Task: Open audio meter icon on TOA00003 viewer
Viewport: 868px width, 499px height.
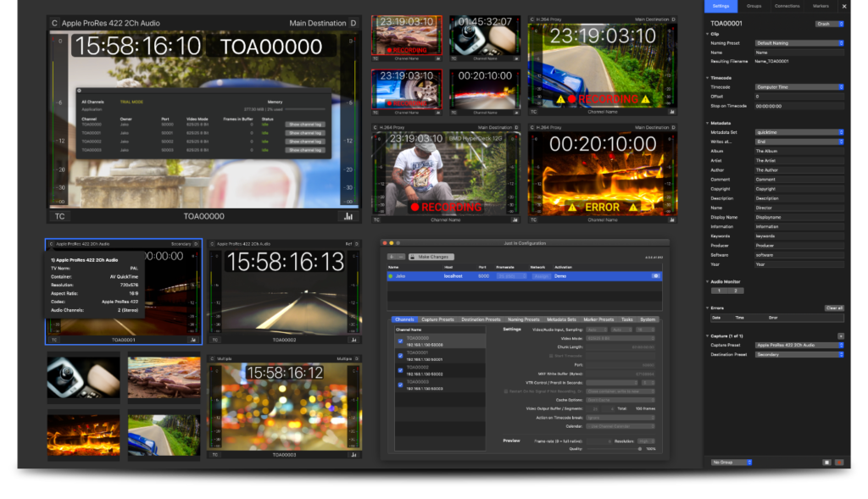Action: click(x=353, y=455)
